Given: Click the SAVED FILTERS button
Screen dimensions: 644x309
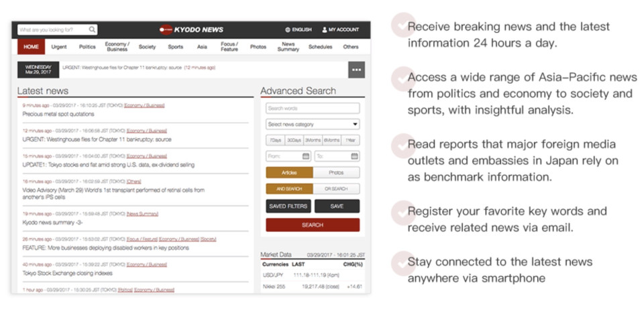Looking at the screenshot, I should pos(288,206).
